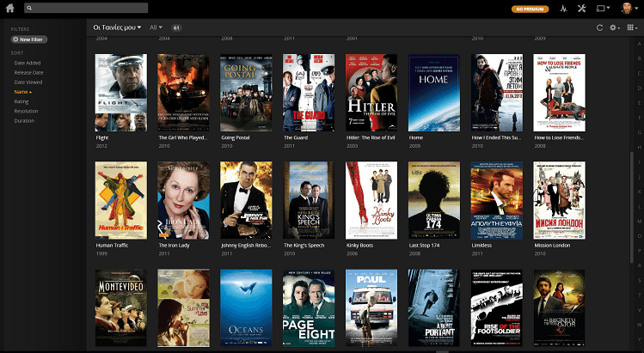Image resolution: width=644 pixels, height=353 pixels.
Task: Sort by Resolution
Action: 26,112
